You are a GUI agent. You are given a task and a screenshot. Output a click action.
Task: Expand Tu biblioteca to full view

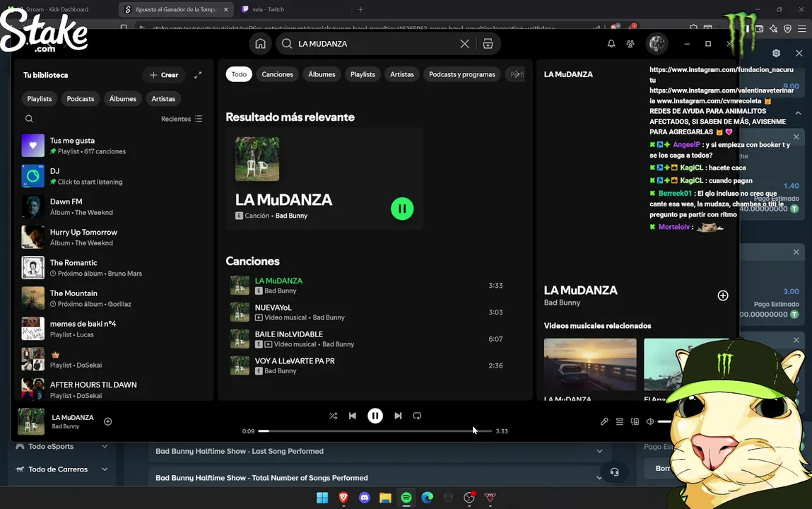[x=198, y=75]
